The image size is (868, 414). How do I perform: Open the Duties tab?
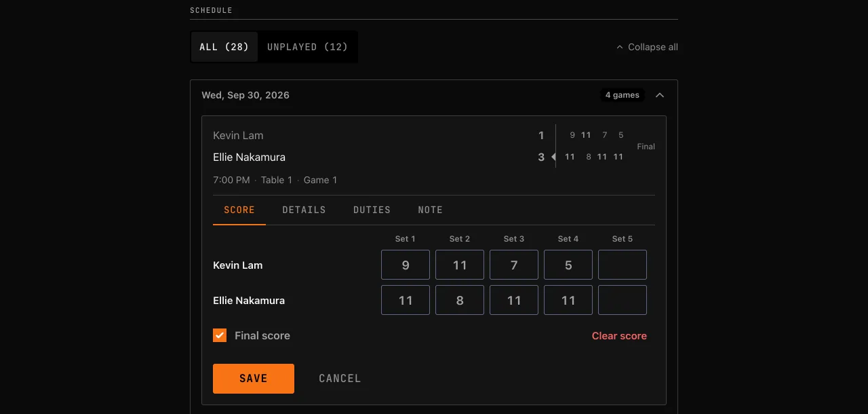pyautogui.click(x=372, y=210)
